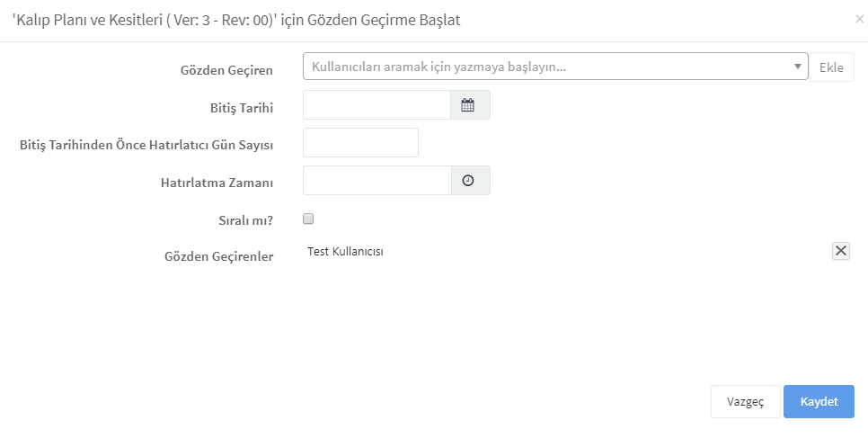Click the Sıralı mı? label text
The height and width of the screenshot is (438, 868).
[246, 220]
